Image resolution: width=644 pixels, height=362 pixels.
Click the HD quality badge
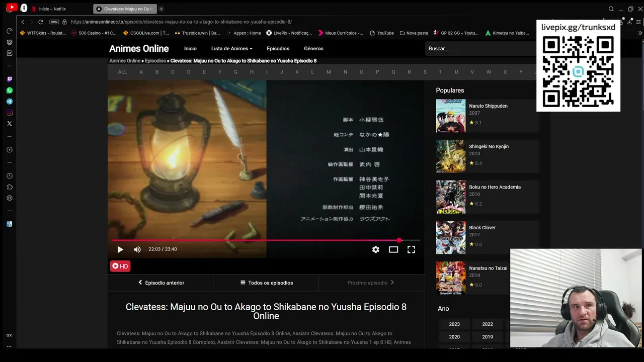tap(120, 266)
